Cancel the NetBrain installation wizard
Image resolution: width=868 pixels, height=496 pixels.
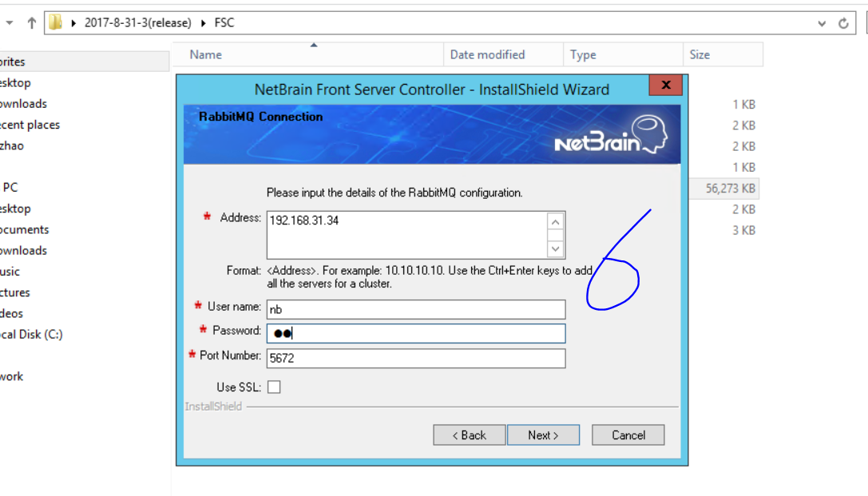pyautogui.click(x=628, y=435)
